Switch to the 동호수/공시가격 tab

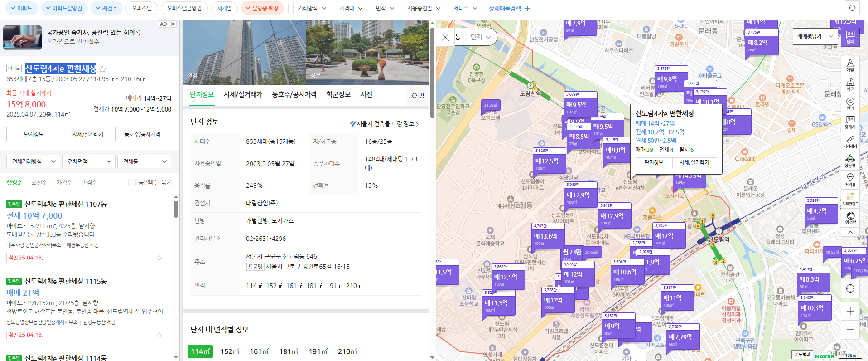click(294, 94)
